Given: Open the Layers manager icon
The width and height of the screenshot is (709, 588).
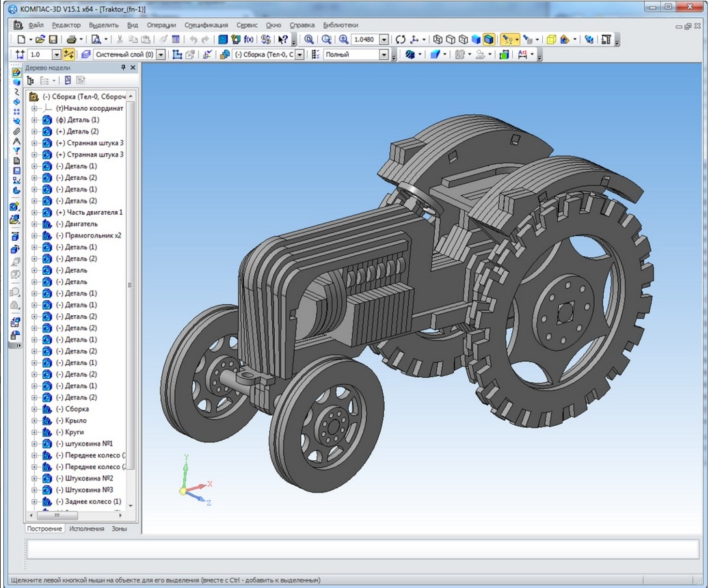Looking at the screenshot, I should (86, 55).
